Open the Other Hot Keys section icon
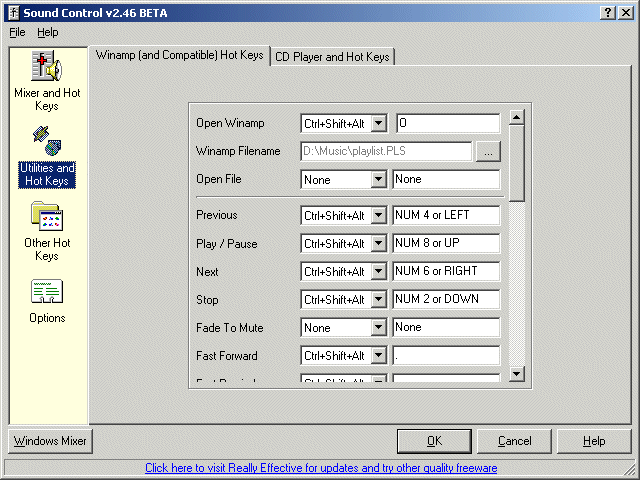This screenshot has height=480, width=640. click(47, 216)
